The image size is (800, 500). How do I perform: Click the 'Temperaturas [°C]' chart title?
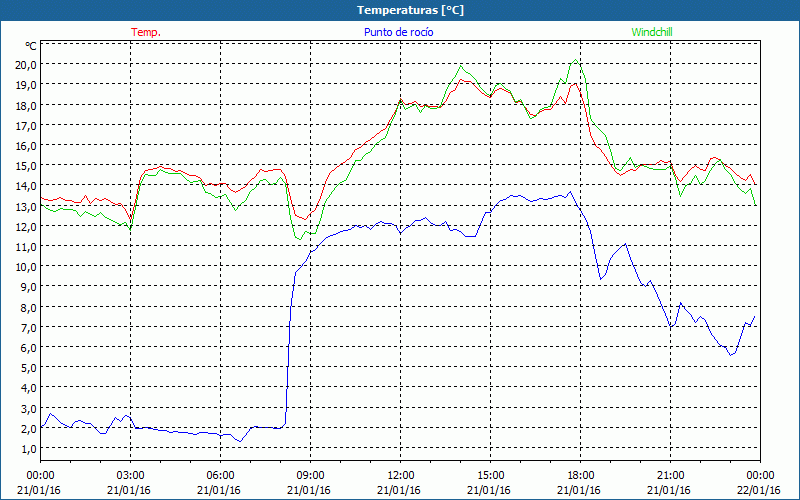click(410, 10)
